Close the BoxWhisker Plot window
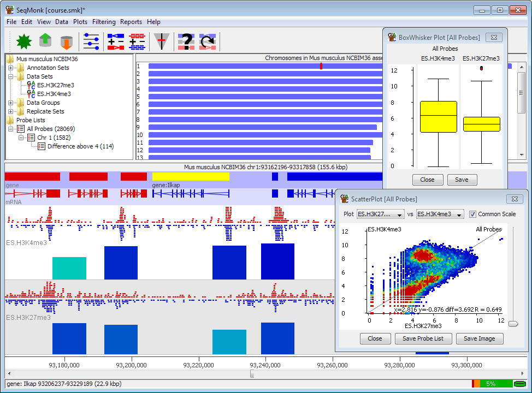The image size is (532, 393). click(494, 37)
